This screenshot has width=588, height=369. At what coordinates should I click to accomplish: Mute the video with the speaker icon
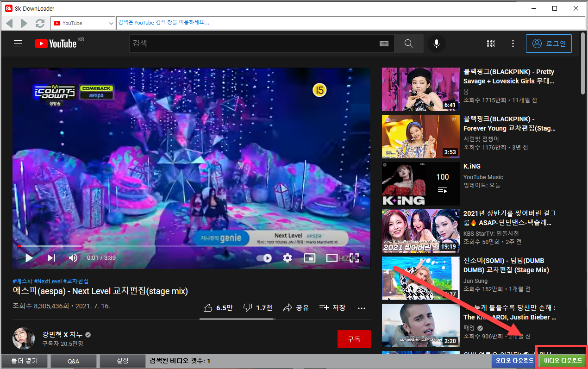[x=73, y=258]
